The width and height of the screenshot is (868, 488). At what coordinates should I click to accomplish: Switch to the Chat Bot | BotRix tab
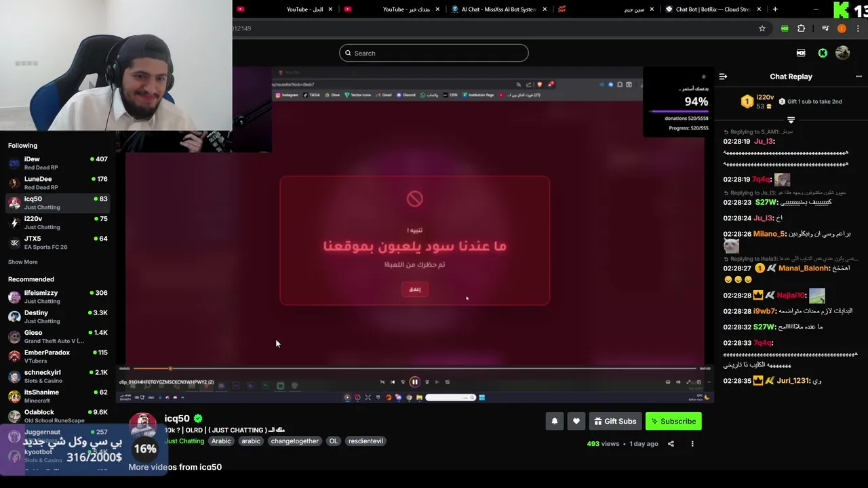point(712,9)
